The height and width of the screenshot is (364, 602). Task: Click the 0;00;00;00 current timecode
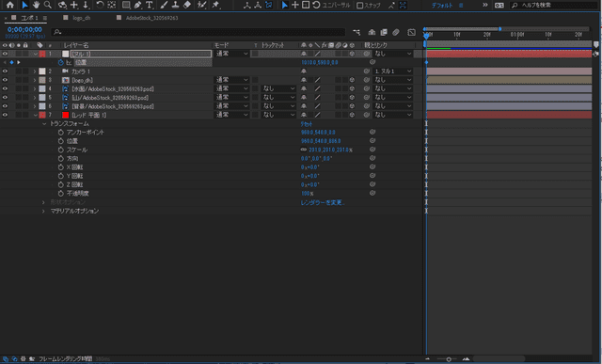24,29
